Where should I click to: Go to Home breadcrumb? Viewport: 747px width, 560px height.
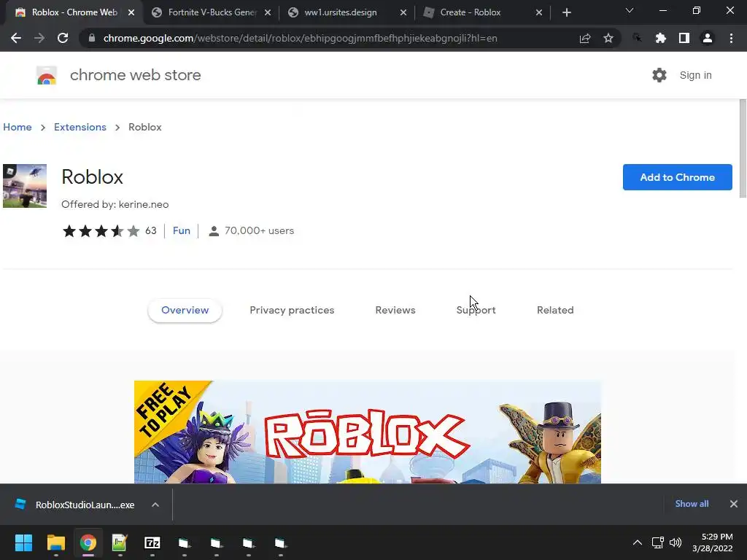[x=18, y=127]
